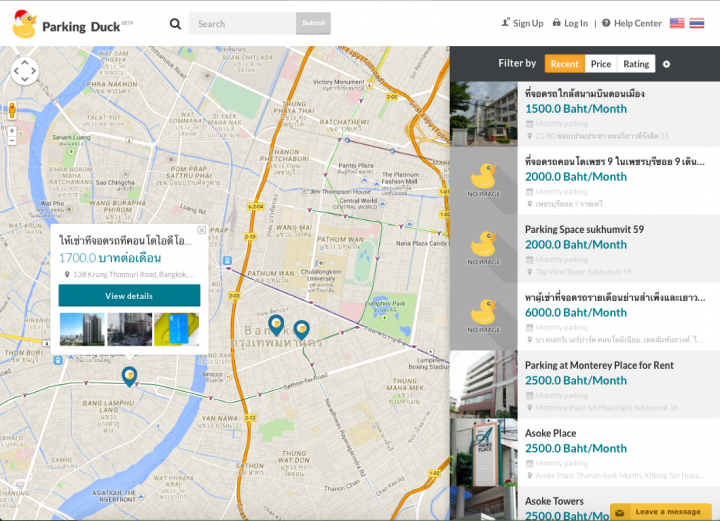Open the 6000.0 Baht/Month listing
Image resolution: width=720 pixels, height=521 pixels.
point(585,316)
